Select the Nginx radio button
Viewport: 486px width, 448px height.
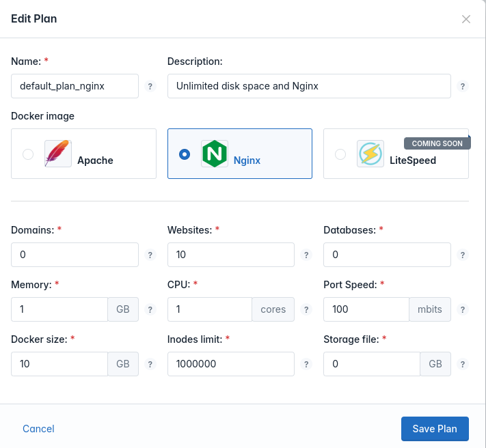[185, 154]
